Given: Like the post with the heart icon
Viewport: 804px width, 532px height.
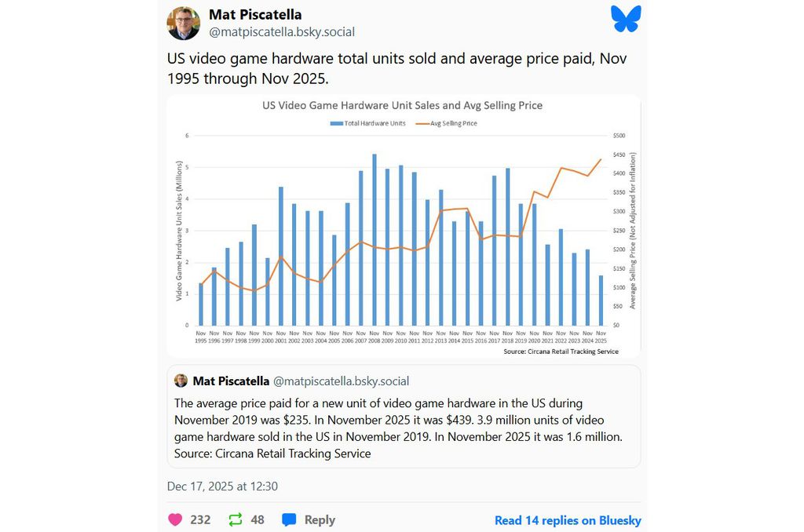Looking at the screenshot, I should point(175,519).
